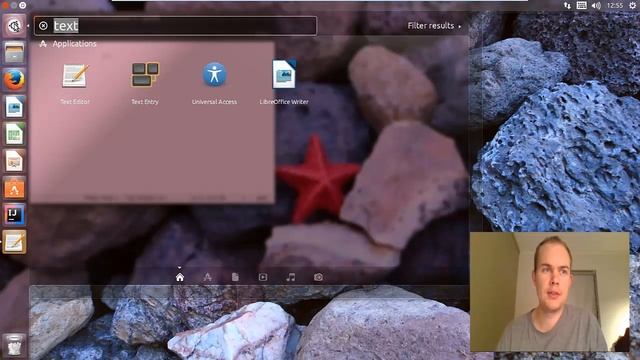640x360 pixels.
Task: Open Ubuntu Software Center in the launcher
Action: 14,188
